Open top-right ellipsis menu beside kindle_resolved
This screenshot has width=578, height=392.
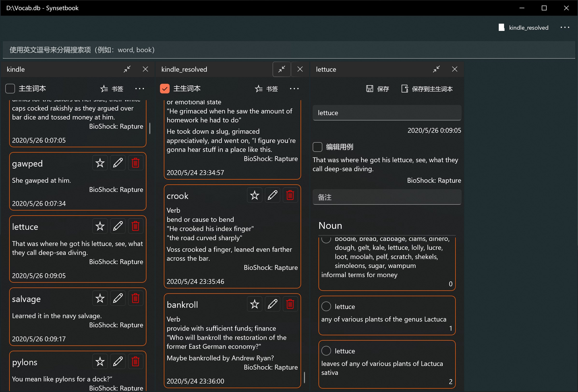pyautogui.click(x=564, y=27)
